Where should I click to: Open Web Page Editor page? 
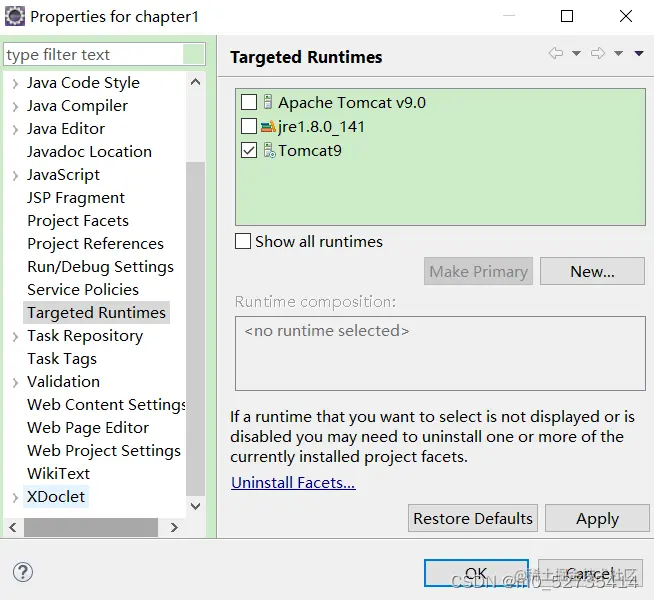point(88,428)
